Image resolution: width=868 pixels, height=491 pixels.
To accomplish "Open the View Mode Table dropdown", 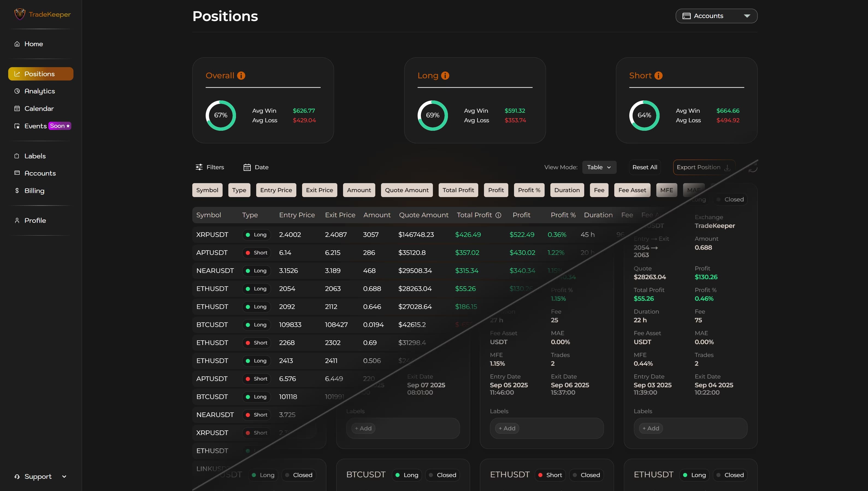I will pos(599,167).
